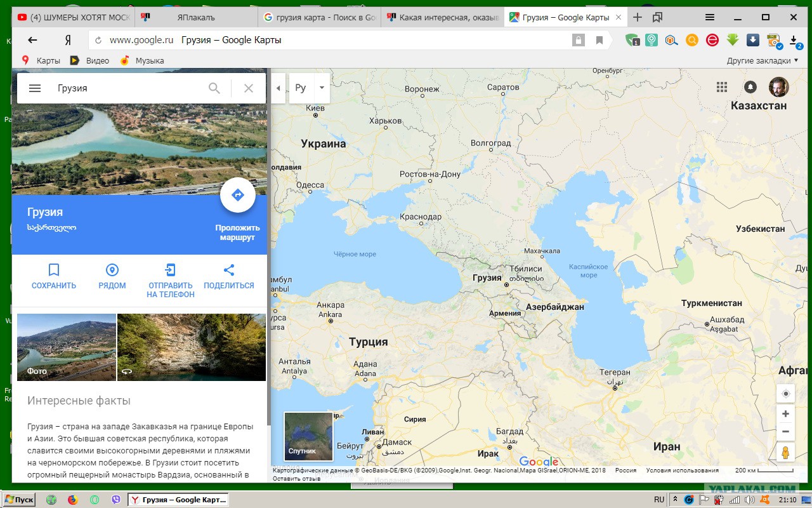Show my location on map
The width and height of the screenshot is (812, 508).
[785, 394]
